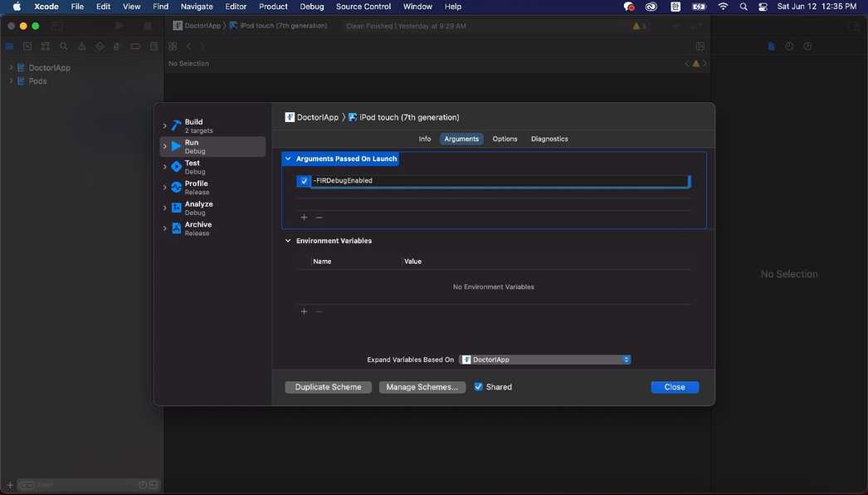Select the Test action icon
Screen dimensions: 868x495
pos(176,167)
